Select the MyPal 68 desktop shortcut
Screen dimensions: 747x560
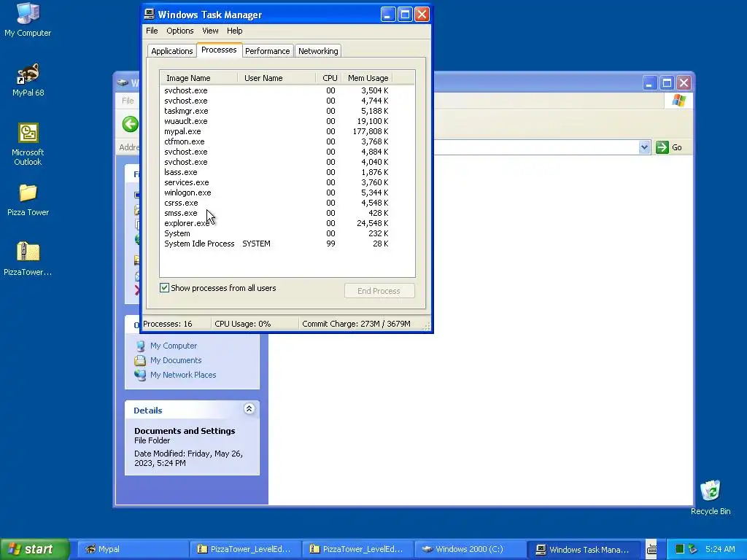(x=28, y=80)
